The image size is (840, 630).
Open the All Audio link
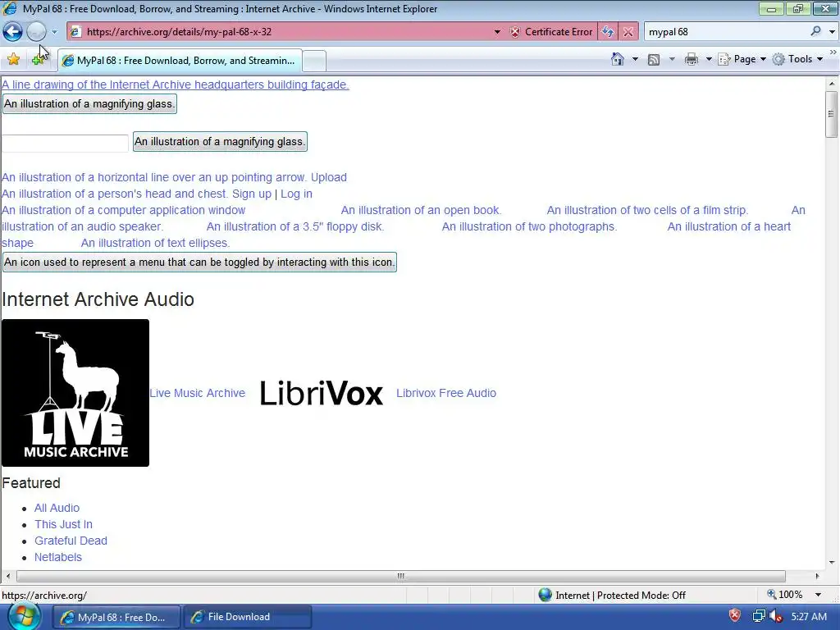point(57,508)
